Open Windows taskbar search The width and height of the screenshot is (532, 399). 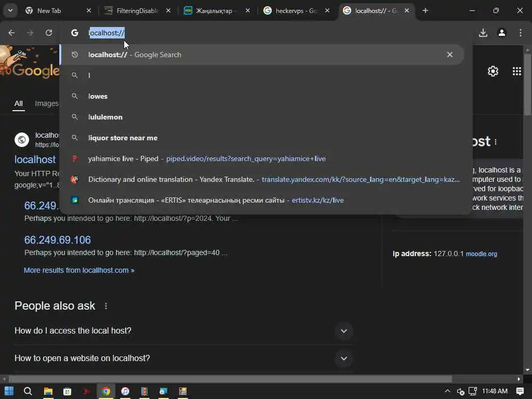point(28,391)
